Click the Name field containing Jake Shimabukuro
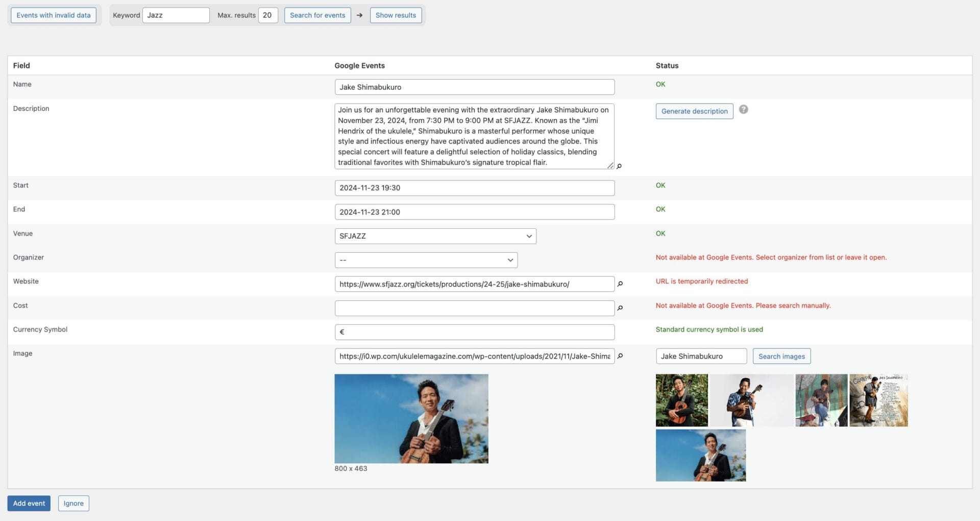980x521 pixels. pos(474,87)
